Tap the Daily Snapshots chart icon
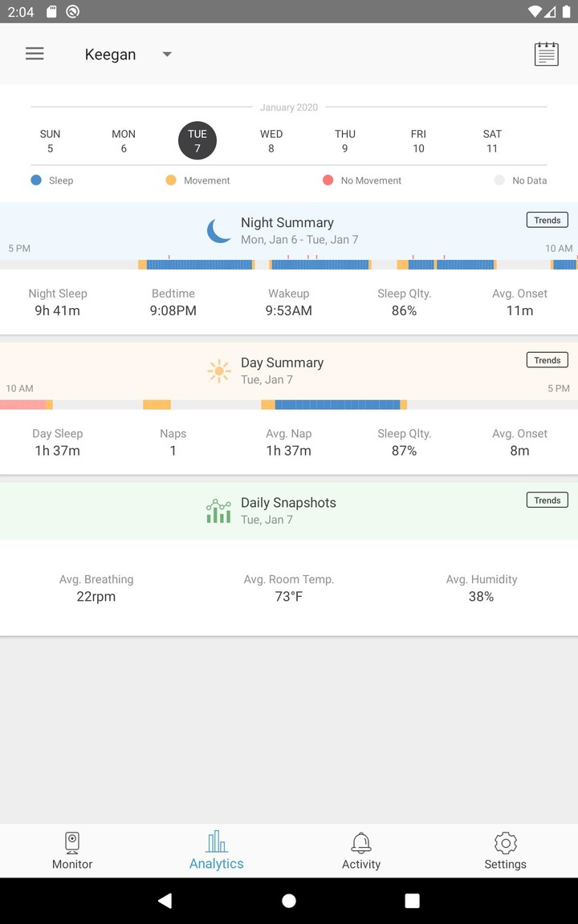Image resolution: width=578 pixels, height=924 pixels. (x=218, y=511)
